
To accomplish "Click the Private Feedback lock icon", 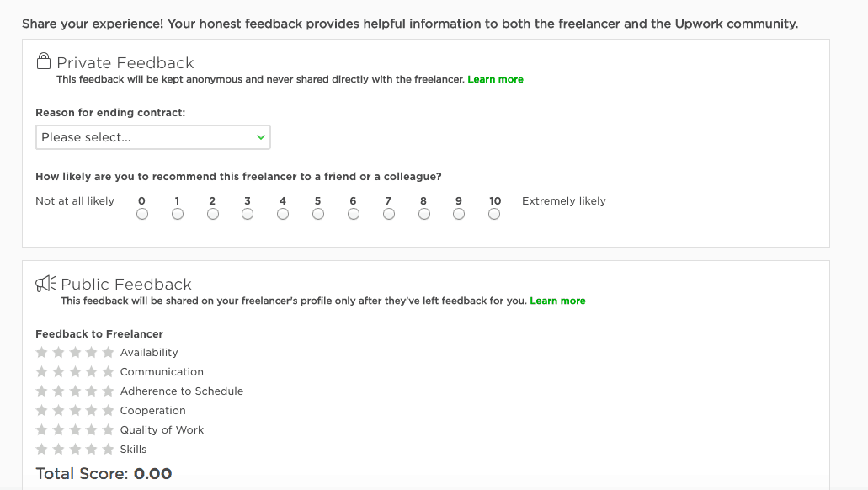I will tap(44, 61).
